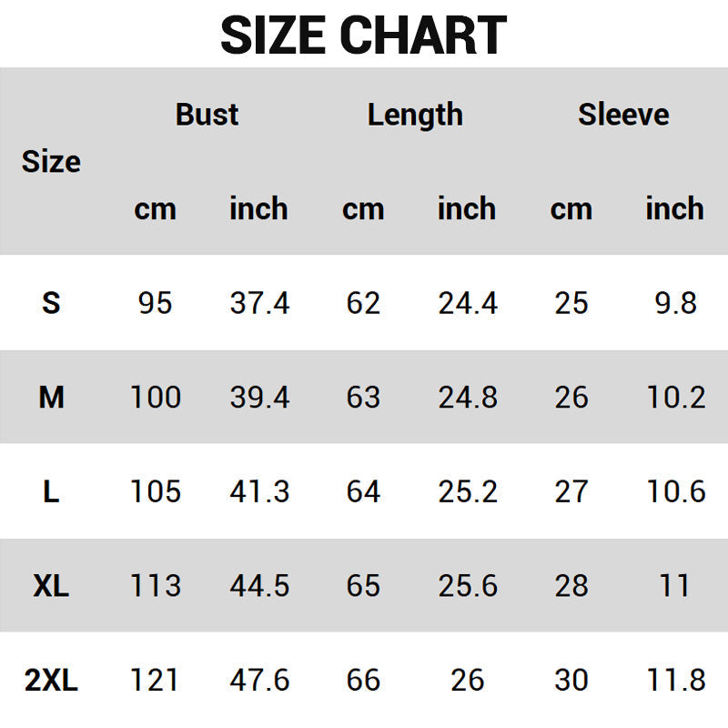Select the inch subheader under Sleeve

click(x=675, y=208)
